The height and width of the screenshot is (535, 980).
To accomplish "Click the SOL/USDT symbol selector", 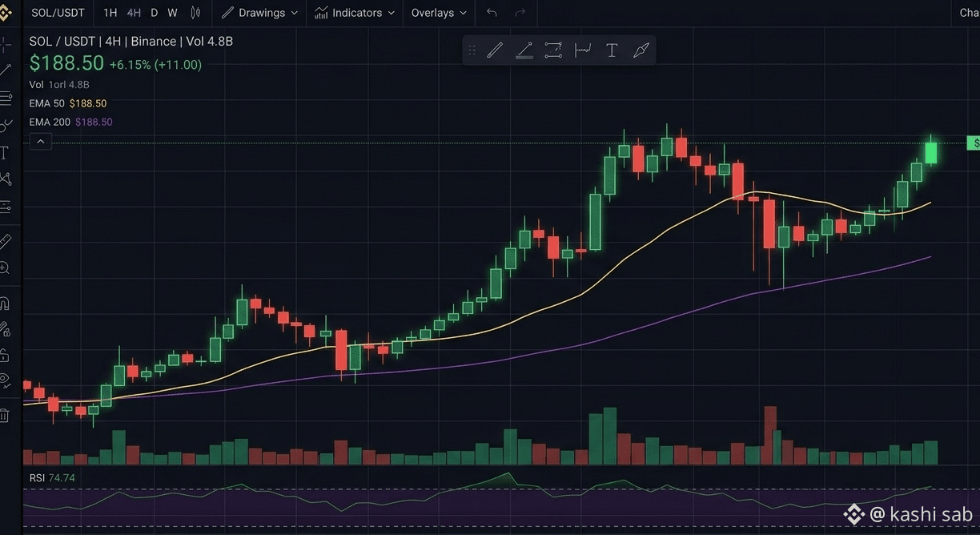I will (58, 13).
